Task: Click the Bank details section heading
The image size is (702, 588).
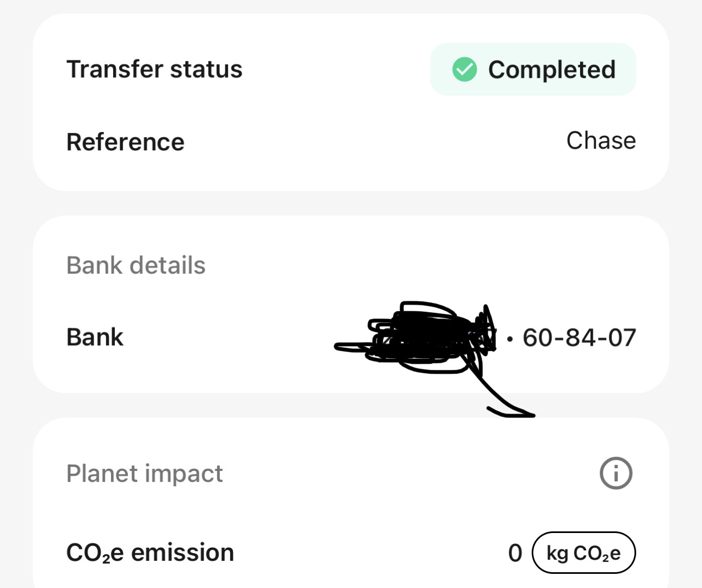Action: coord(136,265)
